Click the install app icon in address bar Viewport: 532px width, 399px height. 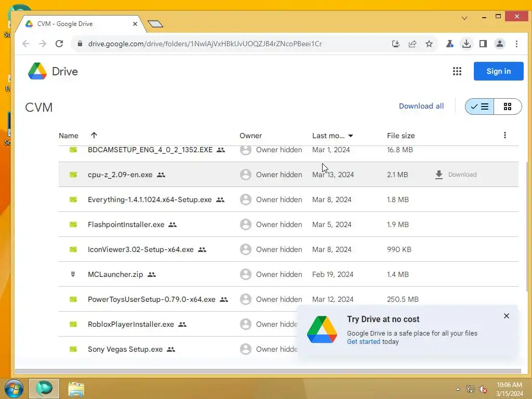395,44
